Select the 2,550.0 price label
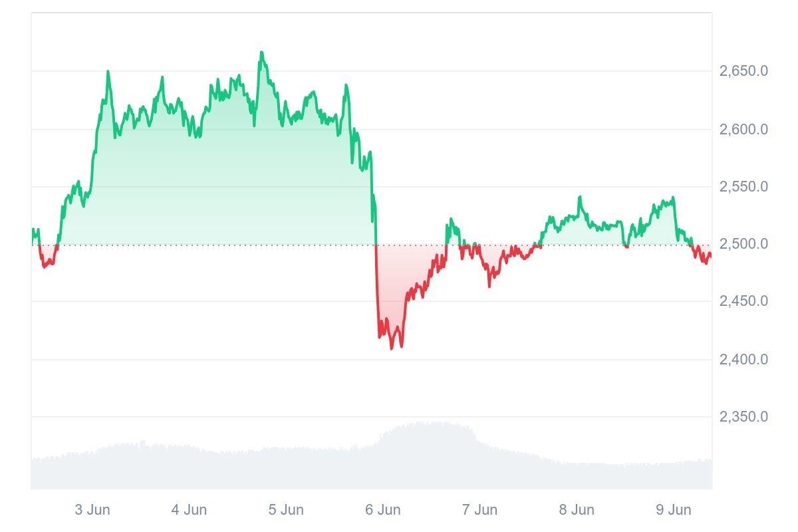Screen dimensions: 798x532 tap(743, 187)
